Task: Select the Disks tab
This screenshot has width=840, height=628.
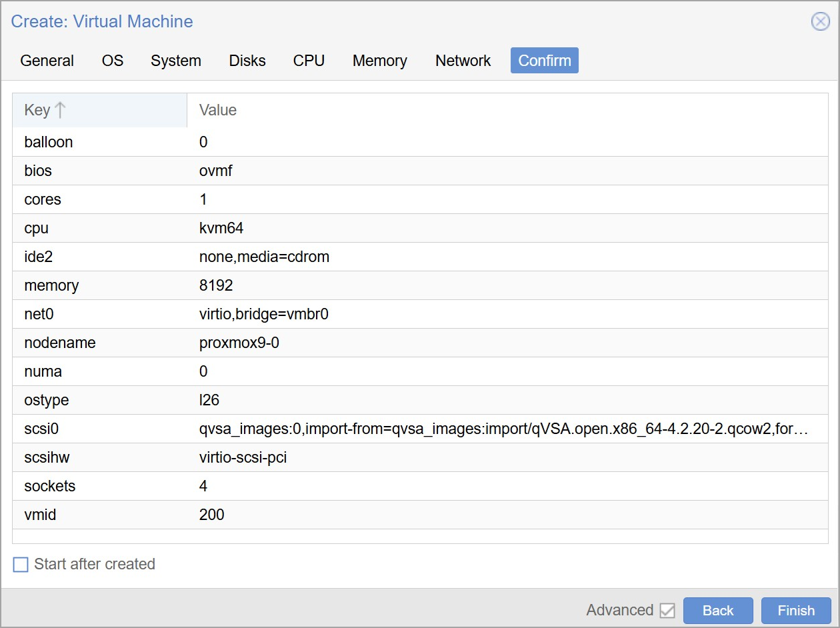Action: (x=247, y=61)
